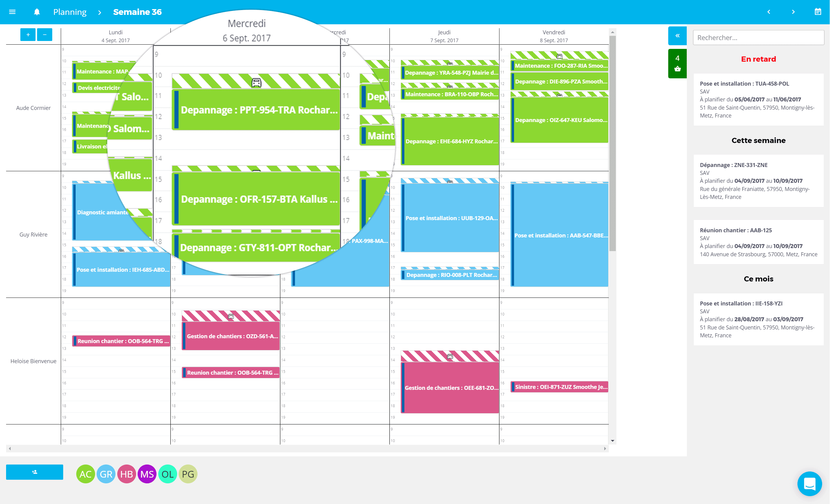Open magnified Depannage GTY-811-OPT event
The height and width of the screenshot is (504, 830).
256,247
